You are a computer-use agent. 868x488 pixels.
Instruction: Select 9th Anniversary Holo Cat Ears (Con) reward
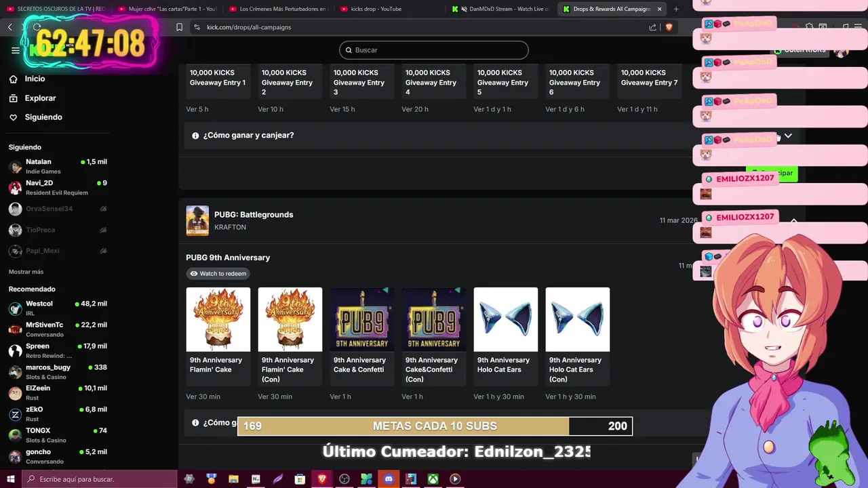tap(578, 337)
